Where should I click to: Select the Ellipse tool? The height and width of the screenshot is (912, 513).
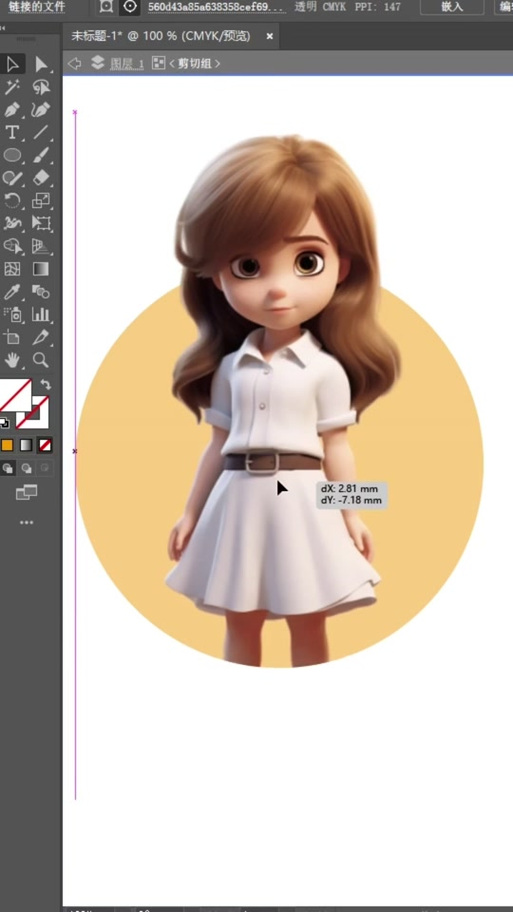[12, 155]
